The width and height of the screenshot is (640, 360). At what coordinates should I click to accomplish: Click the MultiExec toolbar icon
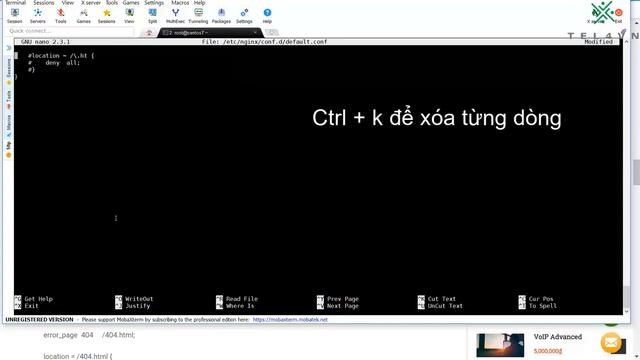(176, 16)
